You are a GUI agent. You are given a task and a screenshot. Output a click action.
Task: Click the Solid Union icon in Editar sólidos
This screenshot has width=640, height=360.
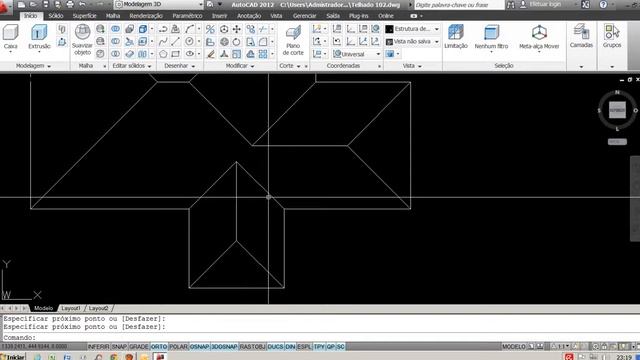click(116, 29)
